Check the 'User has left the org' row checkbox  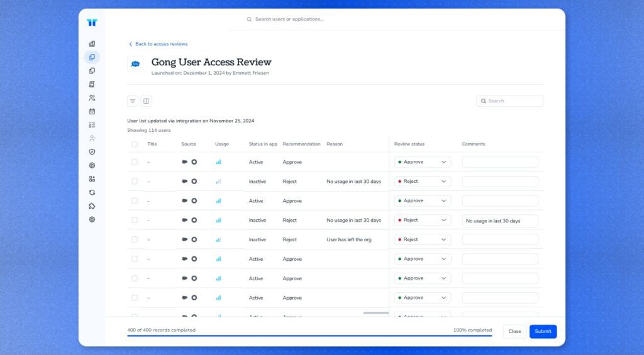point(135,239)
